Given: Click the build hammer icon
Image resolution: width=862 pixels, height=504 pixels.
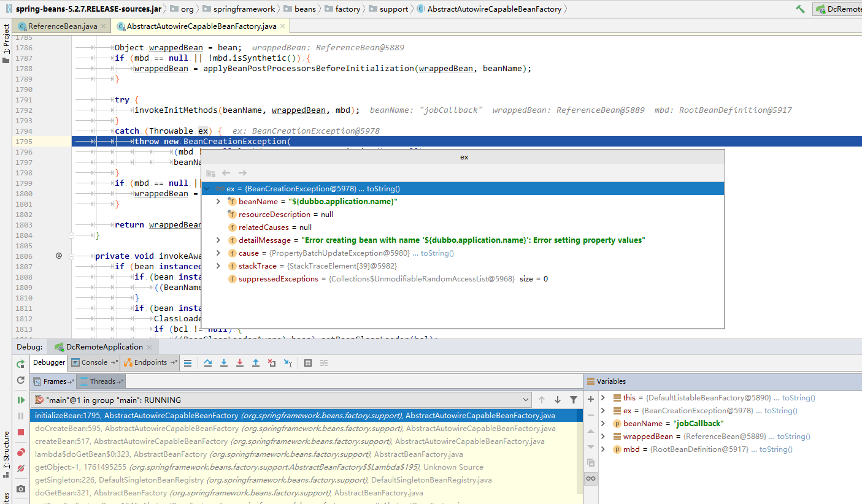Looking at the screenshot, I should pos(800,9).
